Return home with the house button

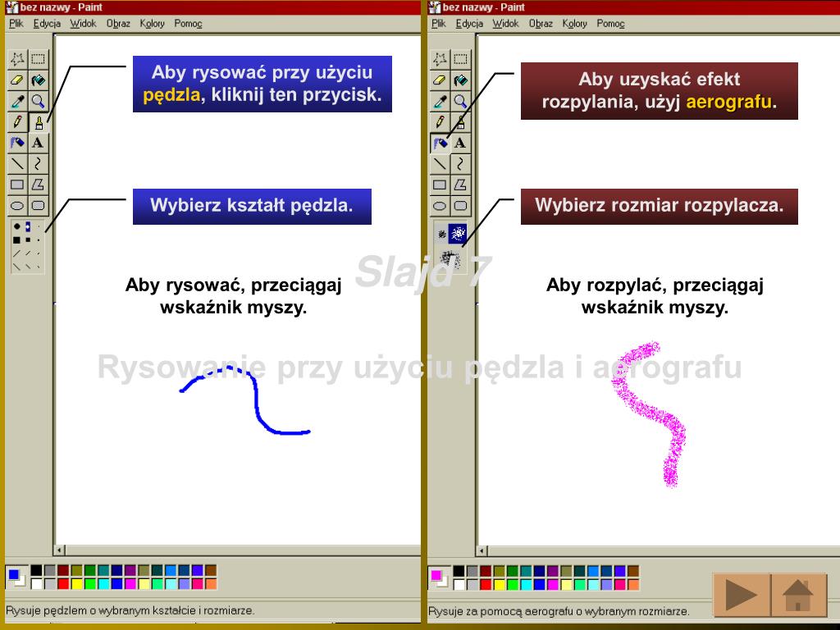(x=798, y=594)
